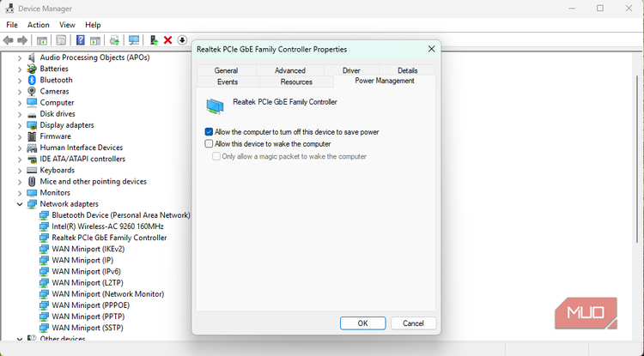Close the Realtek Properties dialog with X
The width and height of the screenshot is (644, 356).
pyautogui.click(x=431, y=49)
